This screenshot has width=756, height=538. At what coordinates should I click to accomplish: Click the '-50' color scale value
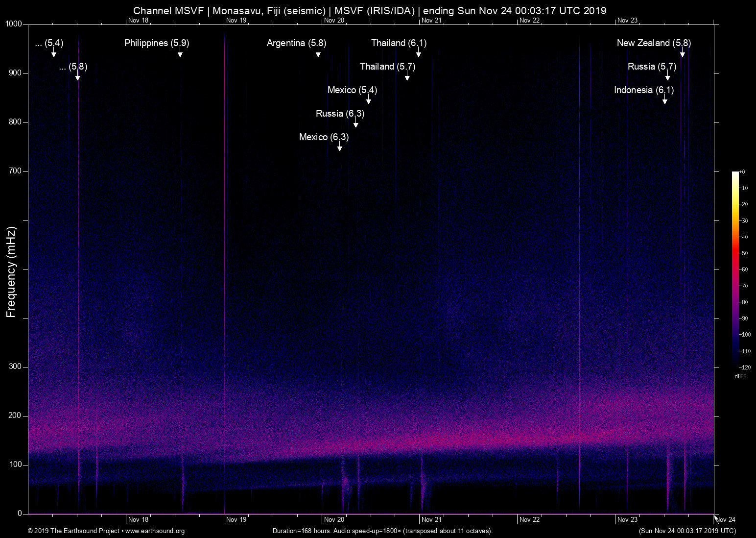[744, 253]
